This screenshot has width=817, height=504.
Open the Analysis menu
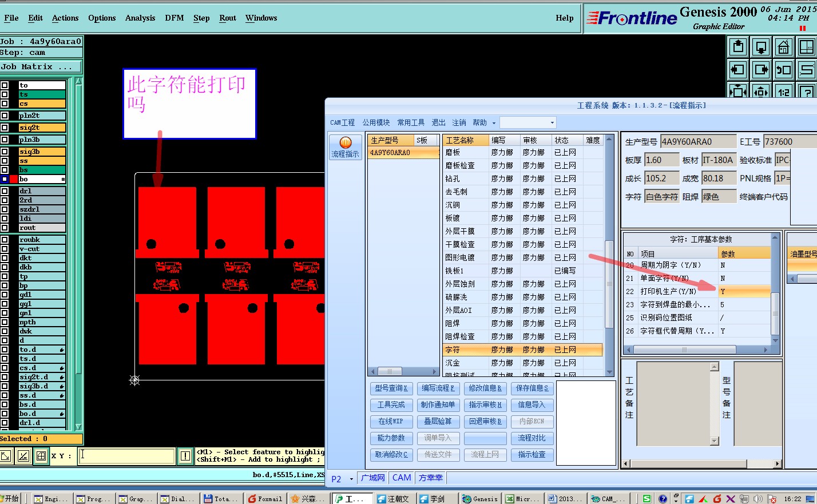(140, 18)
